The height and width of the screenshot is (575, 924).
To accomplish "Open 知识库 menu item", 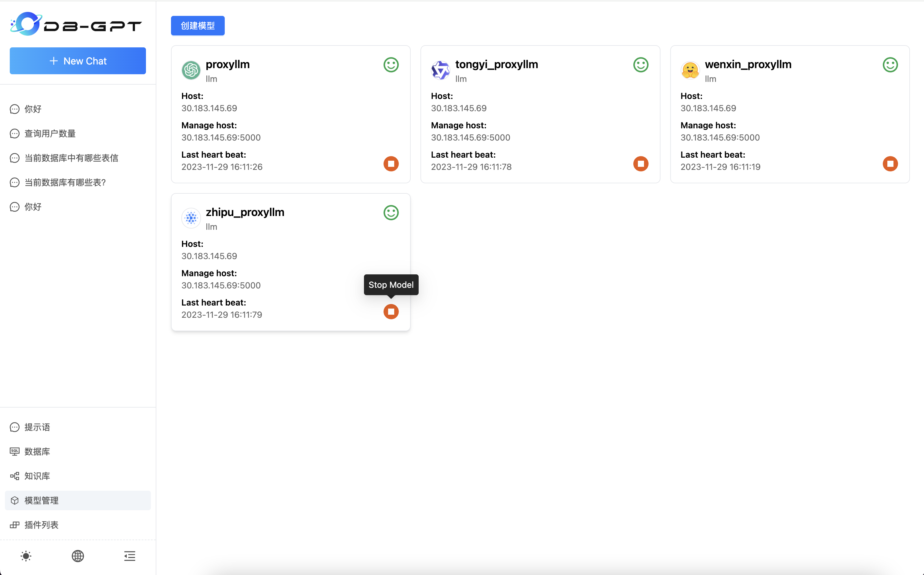I will [x=37, y=476].
